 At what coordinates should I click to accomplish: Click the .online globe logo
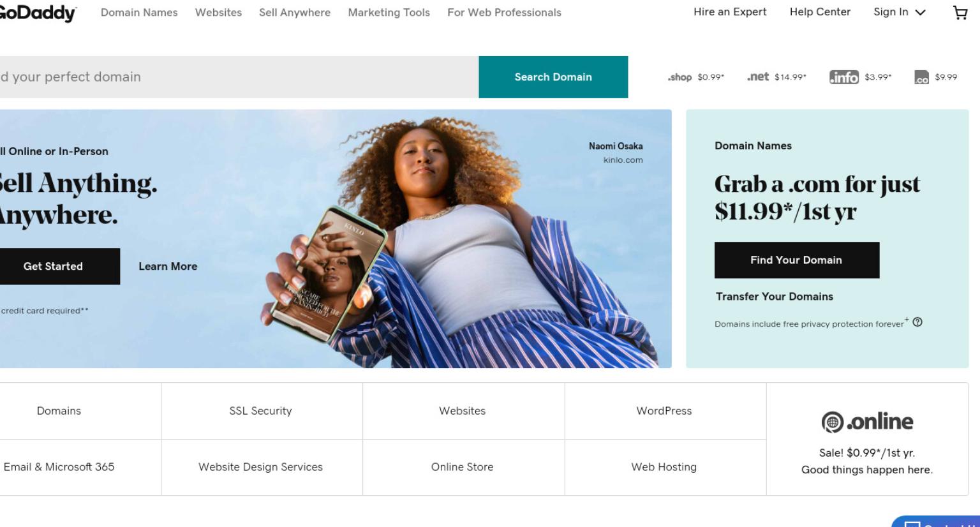pyautogui.click(x=832, y=422)
